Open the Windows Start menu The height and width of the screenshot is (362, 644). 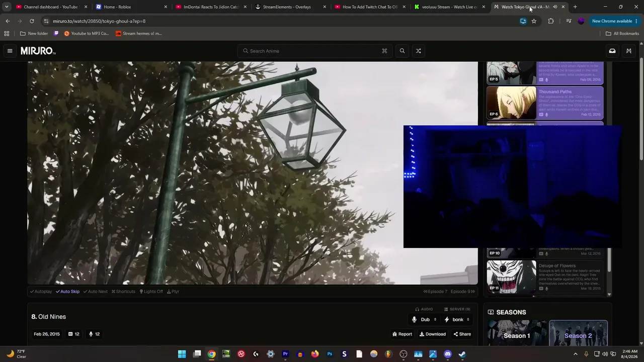[182, 354]
